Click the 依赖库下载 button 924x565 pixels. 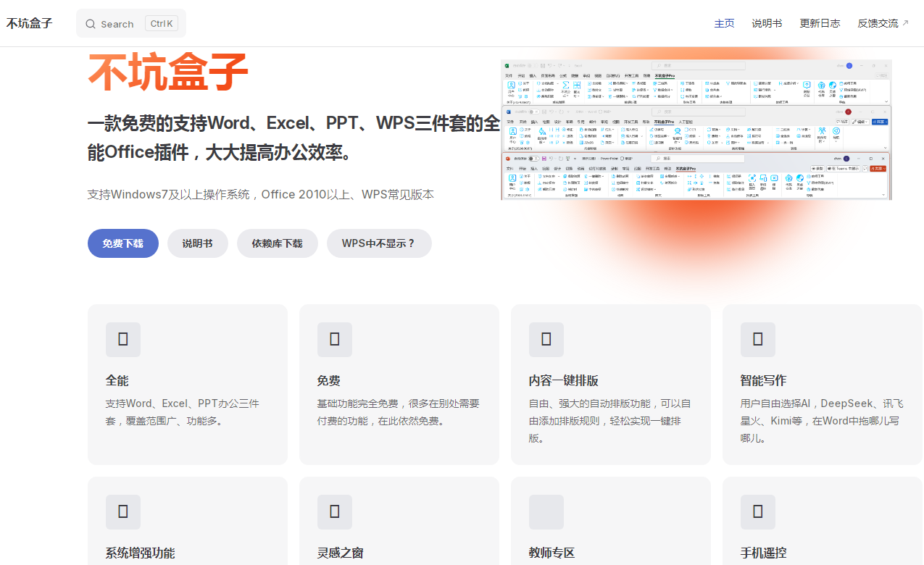tap(277, 243)
